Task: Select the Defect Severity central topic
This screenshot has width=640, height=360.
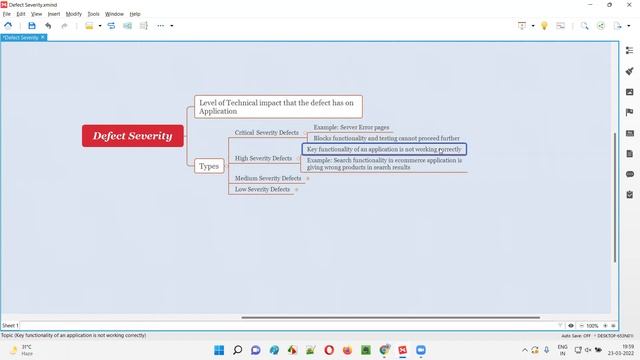Action: click(x=133, y=136)
